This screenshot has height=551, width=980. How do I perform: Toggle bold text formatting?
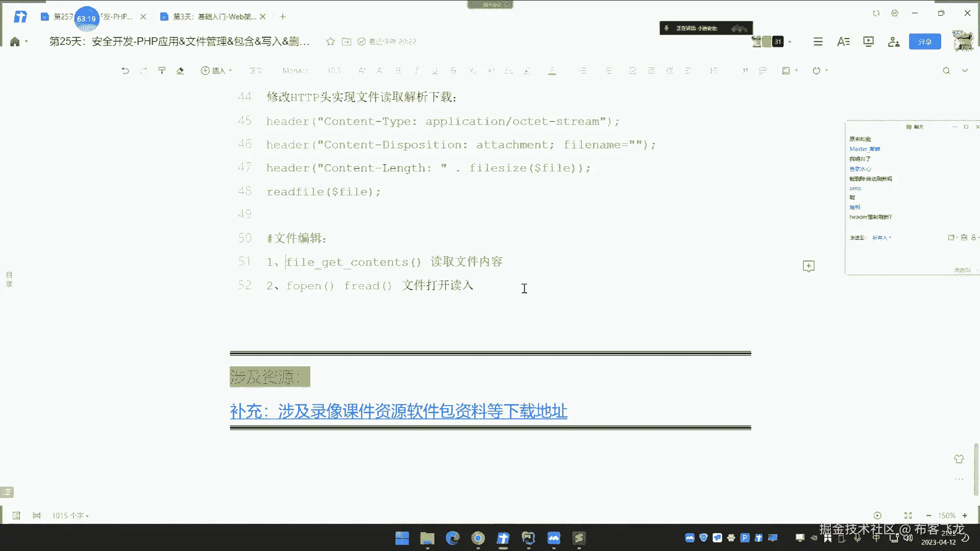pos(398,71)
